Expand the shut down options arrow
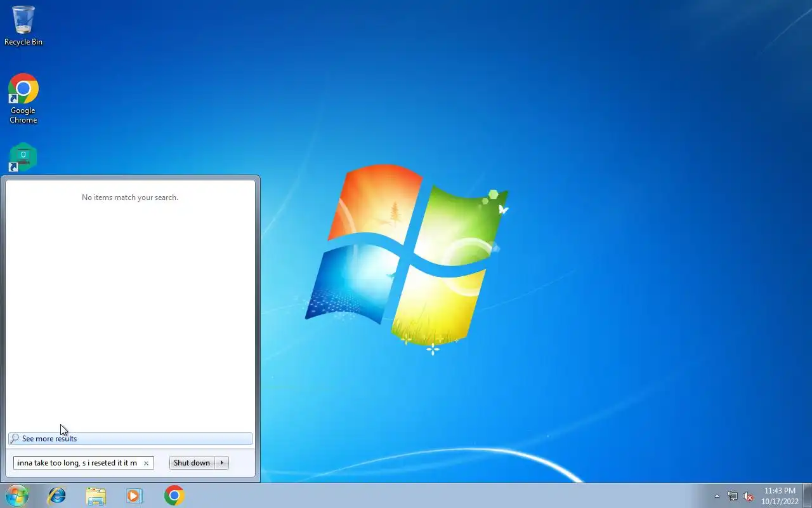 pos(221,463)
